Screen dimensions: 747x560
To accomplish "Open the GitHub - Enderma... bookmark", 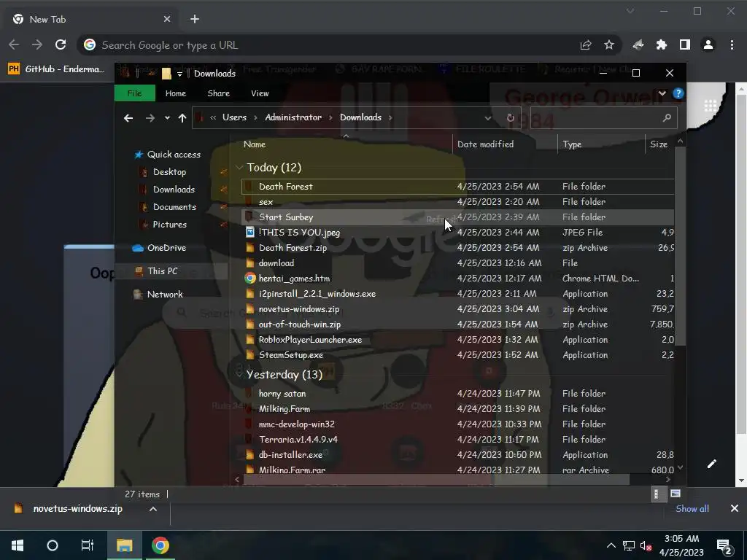I will click(x=56, y=69).
